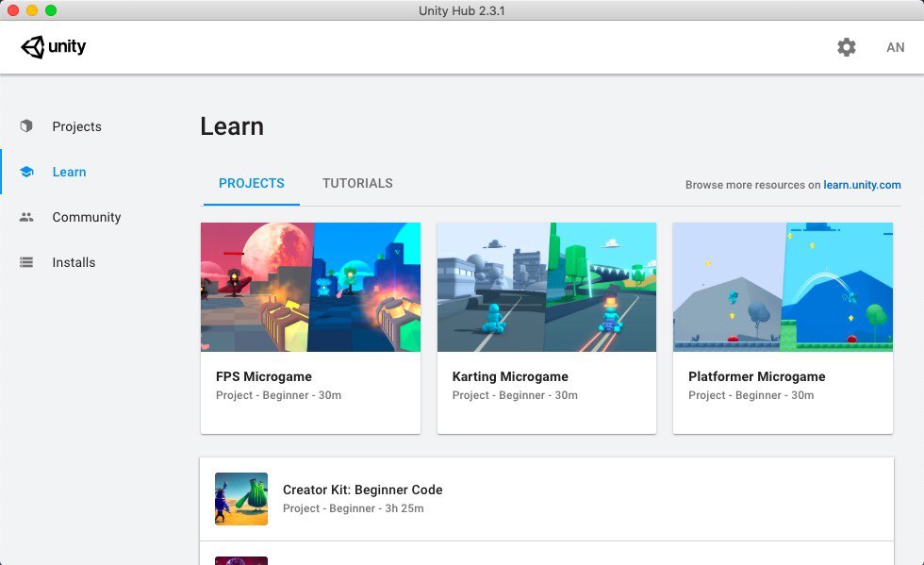
Task: Switch to the PROJECTS tab
Action: tap(252, 183)
